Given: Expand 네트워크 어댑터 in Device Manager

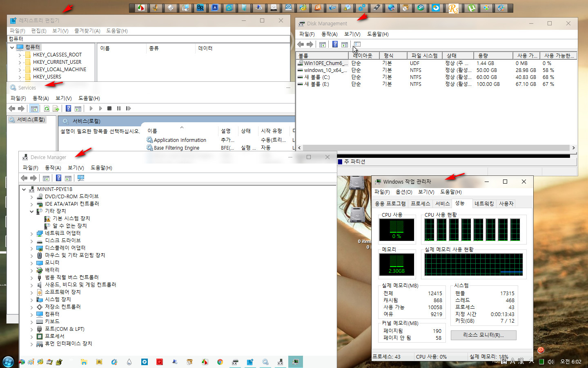Looking at the screenshot, I should pyautogui.click(x=32, y=233).
